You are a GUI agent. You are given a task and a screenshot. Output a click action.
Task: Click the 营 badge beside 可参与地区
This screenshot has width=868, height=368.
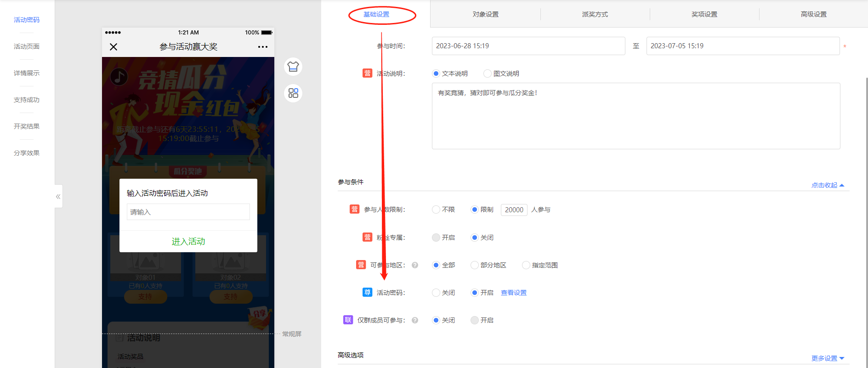[361, 265]
